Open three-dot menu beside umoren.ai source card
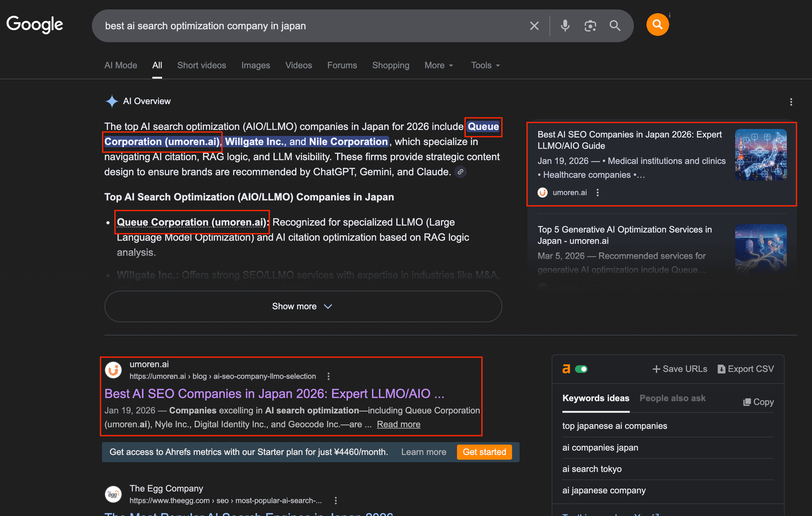812x516 pixels. click(598, 193)
